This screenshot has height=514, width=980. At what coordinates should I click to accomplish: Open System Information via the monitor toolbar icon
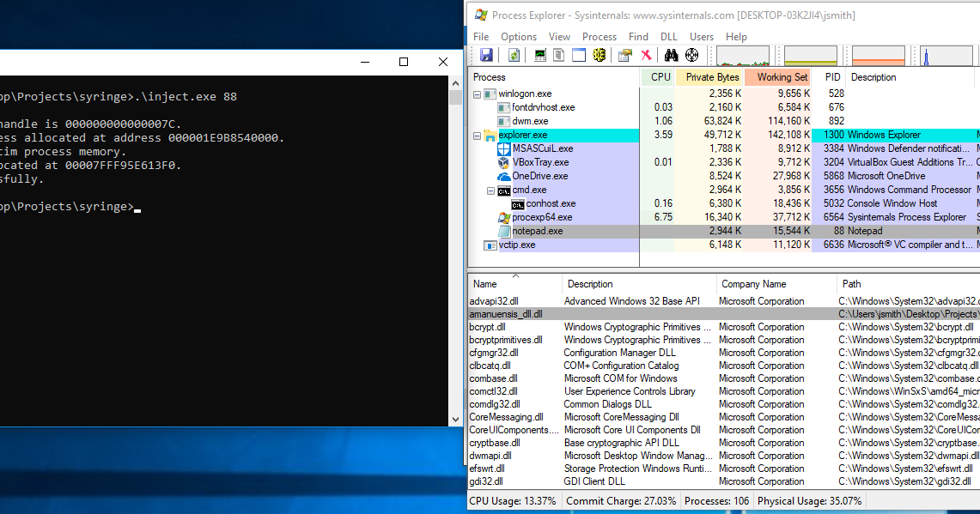coord(540,55)
